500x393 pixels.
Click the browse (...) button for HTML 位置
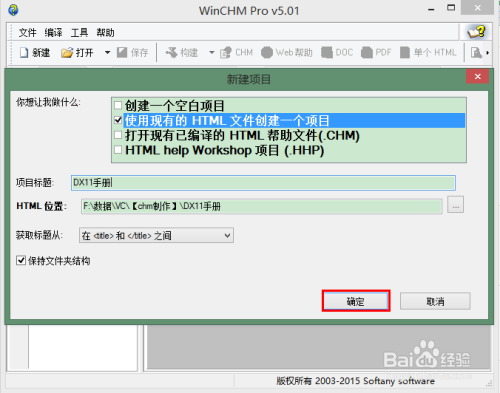click(x=455, y=205)
